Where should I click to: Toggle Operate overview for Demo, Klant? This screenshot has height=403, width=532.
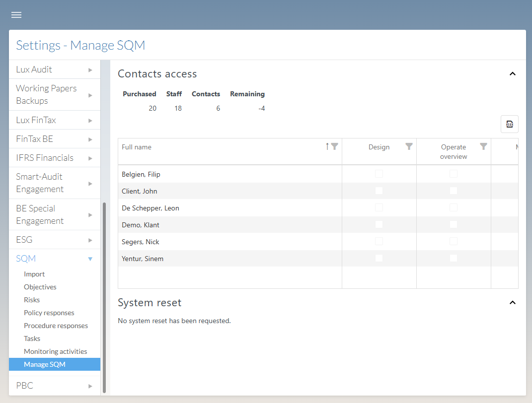(x=454, y=224)
